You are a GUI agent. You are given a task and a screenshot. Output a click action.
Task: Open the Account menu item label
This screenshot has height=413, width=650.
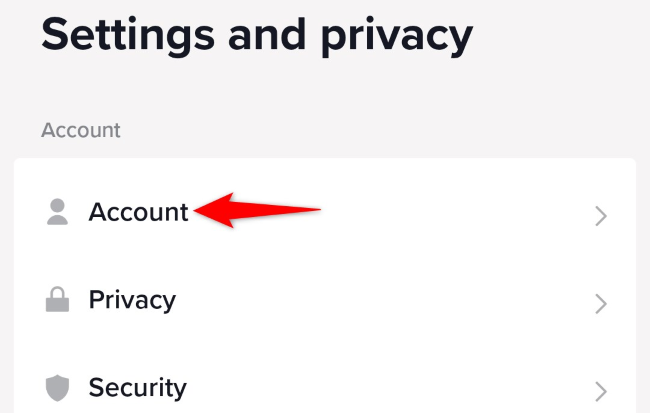[x=138, y=212]
